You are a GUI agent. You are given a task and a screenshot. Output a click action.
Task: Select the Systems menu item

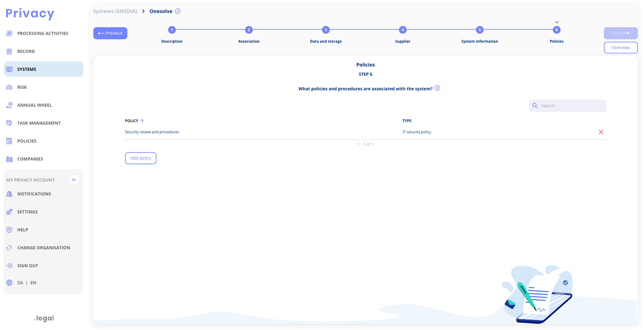coord(44,69)
